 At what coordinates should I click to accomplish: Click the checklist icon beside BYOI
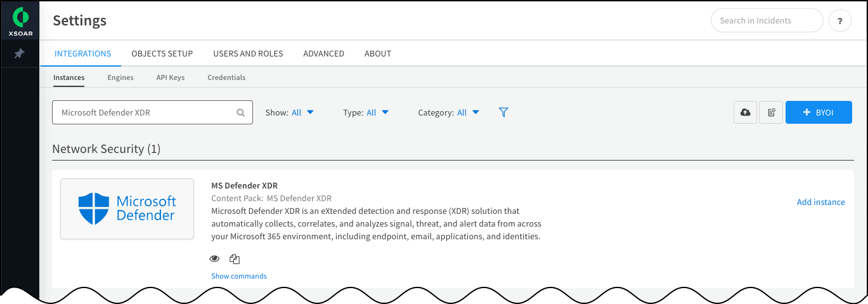coord(771,112)
